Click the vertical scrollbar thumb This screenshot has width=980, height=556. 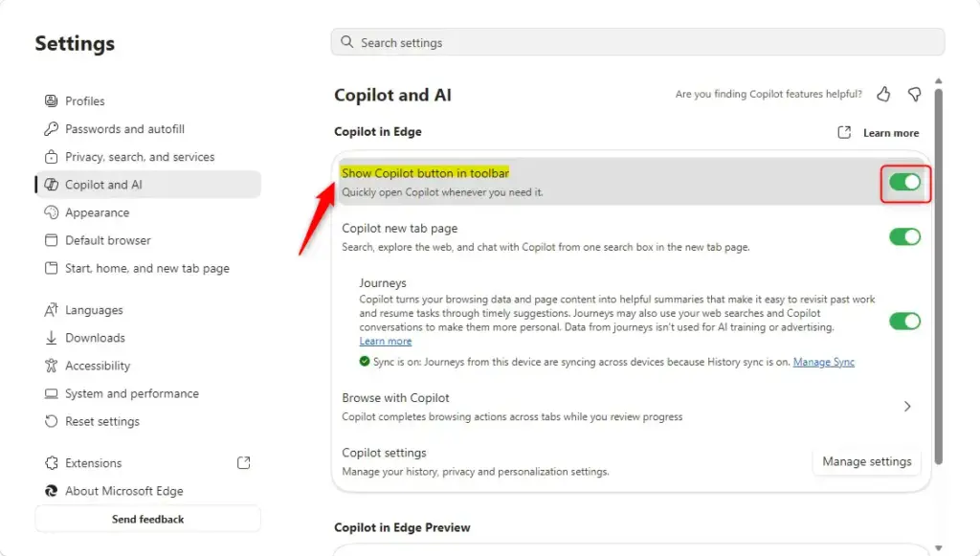938,275
